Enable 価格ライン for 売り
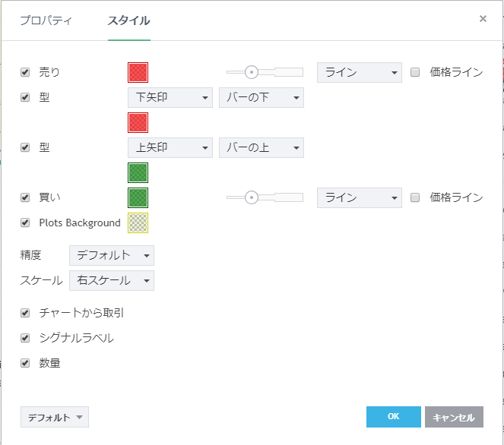 415,72
